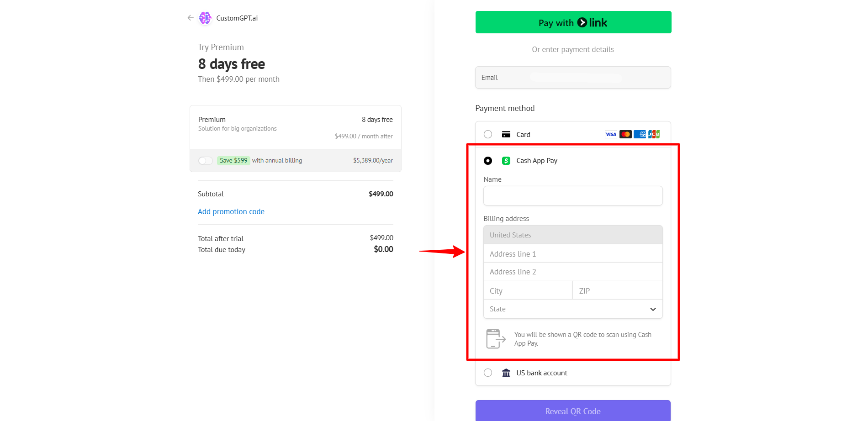Click the Reveal QR Code button
Screen dimensions: 868x421
click(x=573, y=411)
